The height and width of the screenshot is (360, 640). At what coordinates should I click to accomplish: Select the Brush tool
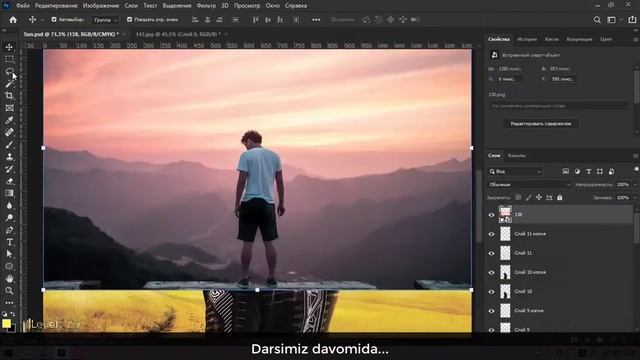pos(9,144)
